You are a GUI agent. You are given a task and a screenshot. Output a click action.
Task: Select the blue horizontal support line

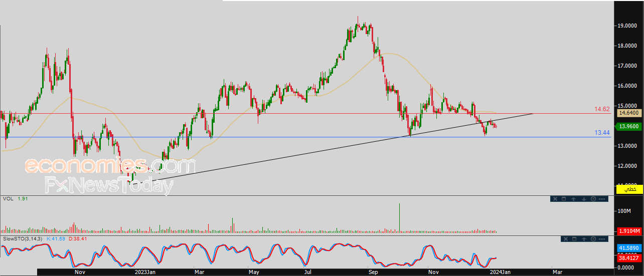coord(306,137)
